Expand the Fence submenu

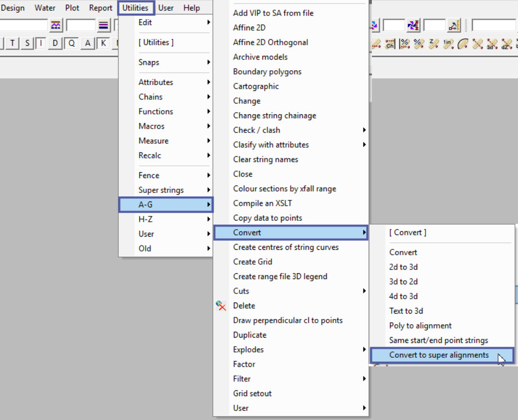click(x=166, y=175)
